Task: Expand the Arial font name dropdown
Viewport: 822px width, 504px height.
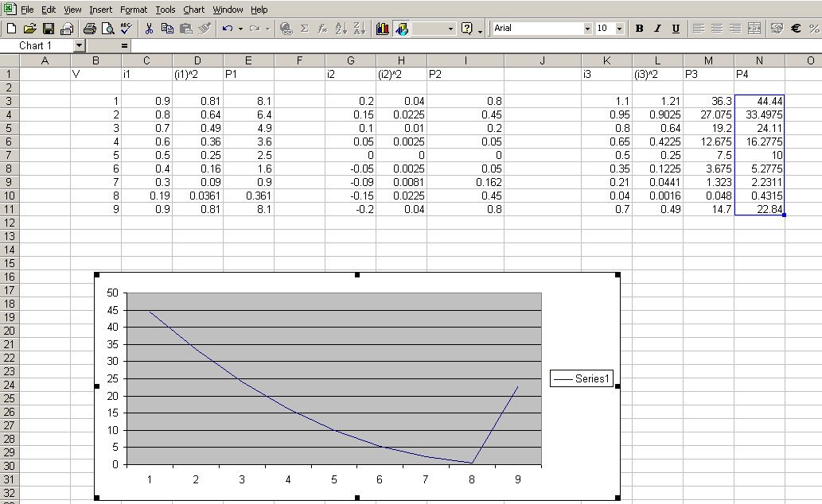Action: pyautogui.click(x=587, y=29)
